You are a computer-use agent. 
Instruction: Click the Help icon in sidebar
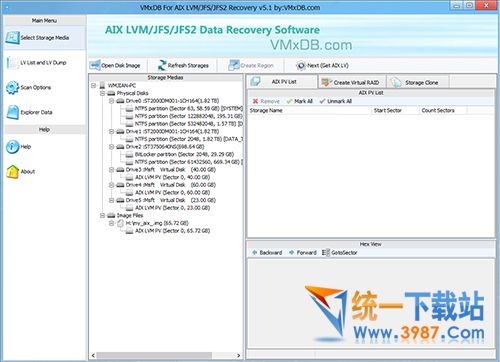pos(13,147)
